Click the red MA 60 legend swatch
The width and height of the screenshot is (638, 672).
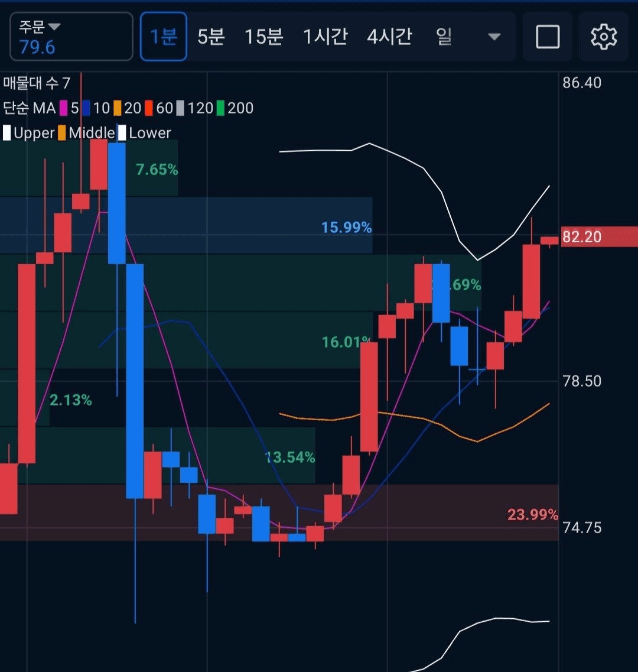(149, 108)
